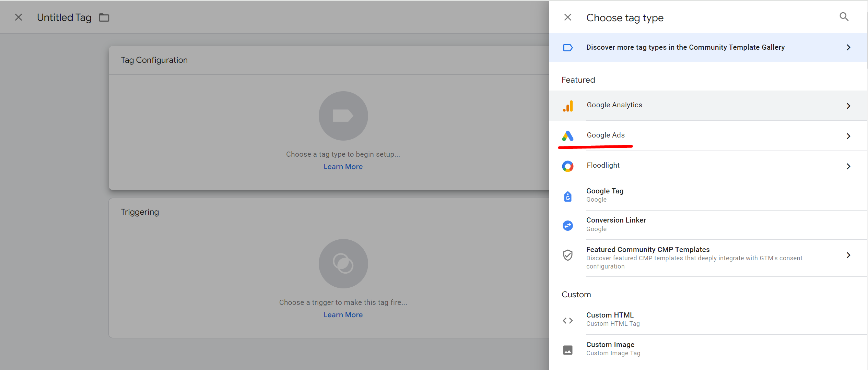Expand Google Ads chevron arrow
This screenshot has width=868, height=370.
tap(848, 136)
